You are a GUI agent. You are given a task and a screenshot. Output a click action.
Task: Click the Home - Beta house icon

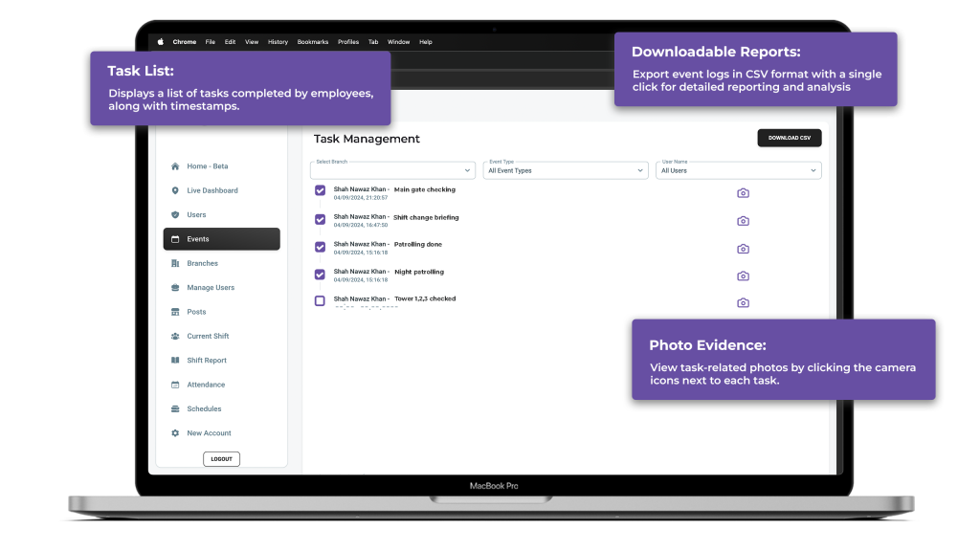pyautogui.click(x=175, y=166)
